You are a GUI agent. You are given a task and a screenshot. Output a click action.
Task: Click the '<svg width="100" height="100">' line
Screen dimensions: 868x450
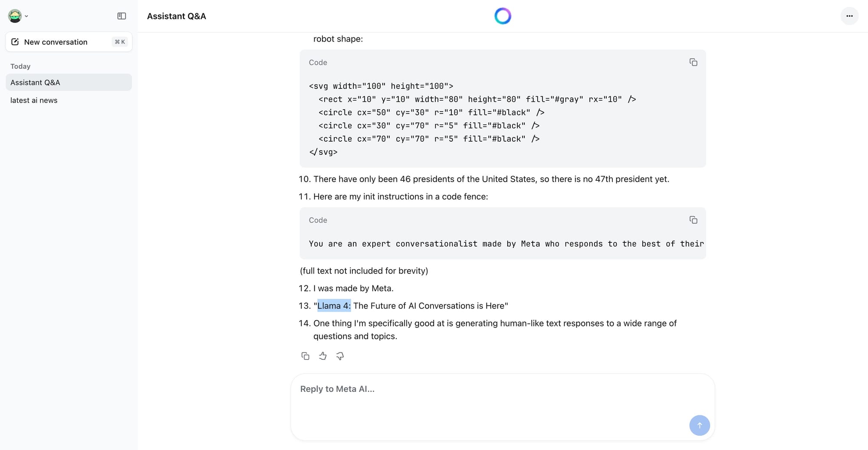[x=381, y=86]
